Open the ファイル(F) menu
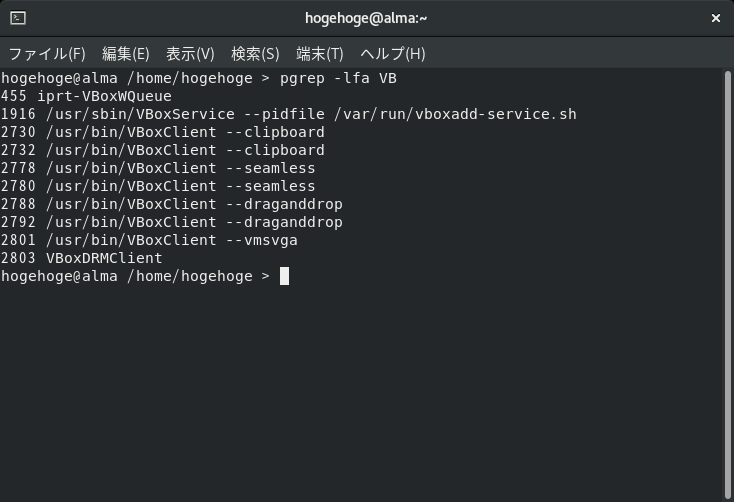Screen dimensions: 734x502 [x=47, y=54]
